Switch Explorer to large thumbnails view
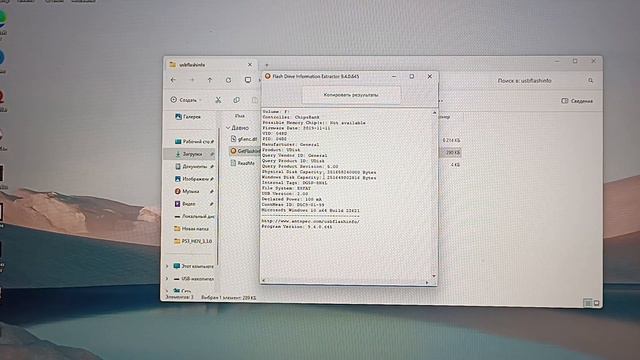The image size is (640, 360). (x=596, y=303)
